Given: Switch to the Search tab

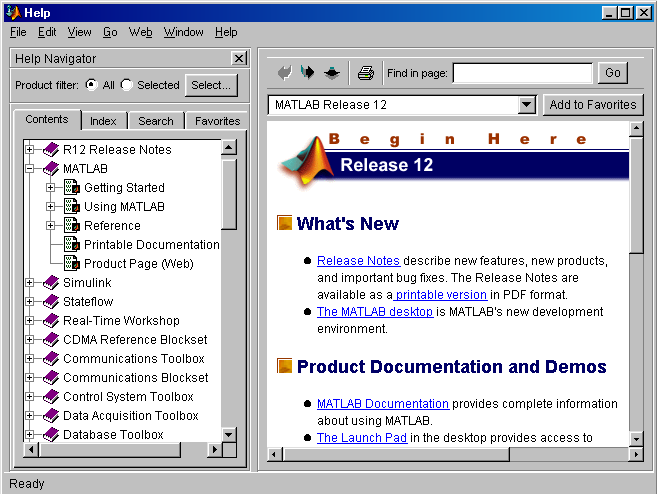Looking at the screenshot, I should tap(156, 121).
